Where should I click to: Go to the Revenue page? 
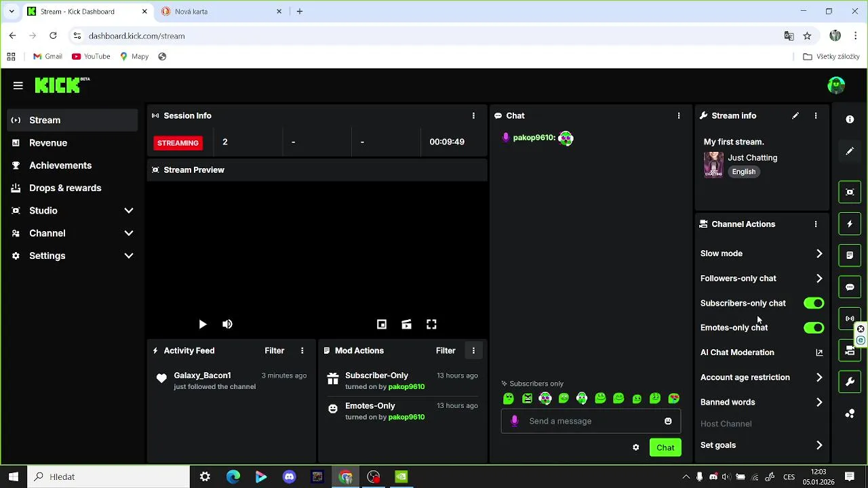pyautogui.click(x=72, y=143)
